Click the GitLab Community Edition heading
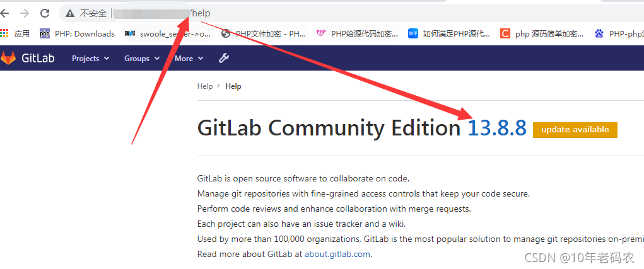 coord(329,129)
